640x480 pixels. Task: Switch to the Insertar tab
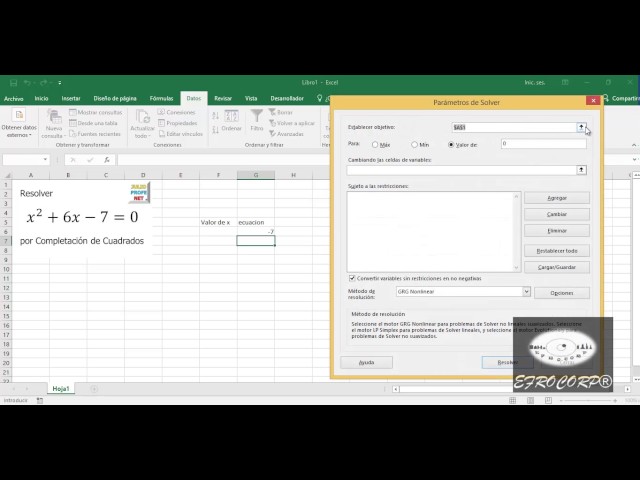(x=71, y=98)
